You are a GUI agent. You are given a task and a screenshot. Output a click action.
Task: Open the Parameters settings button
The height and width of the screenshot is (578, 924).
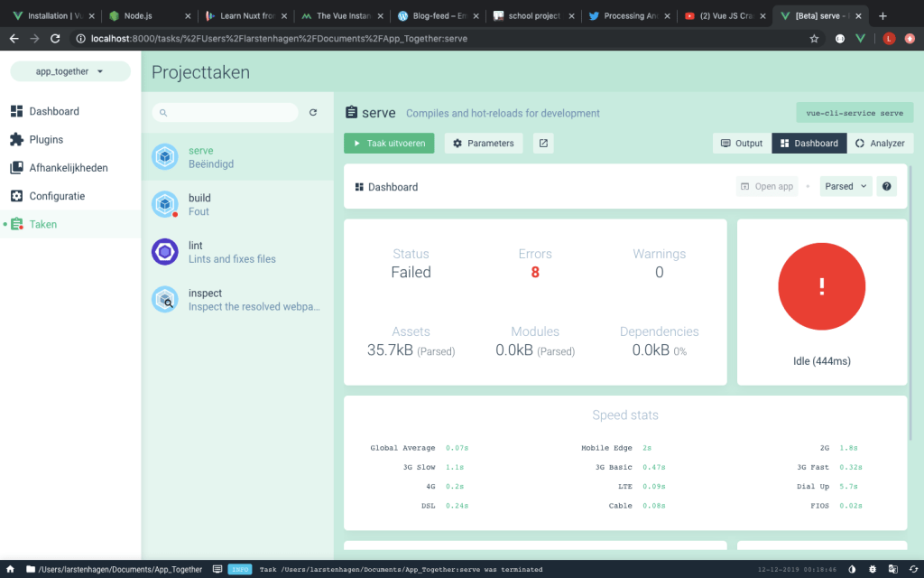[x=484, y=144]
